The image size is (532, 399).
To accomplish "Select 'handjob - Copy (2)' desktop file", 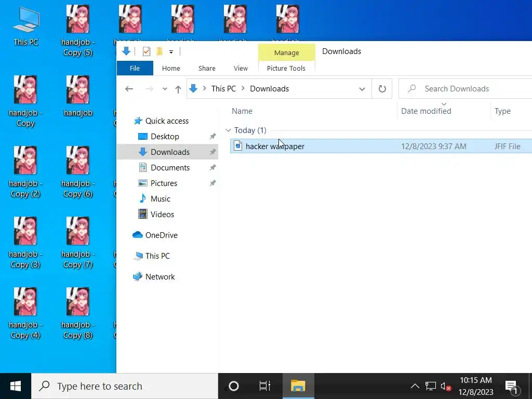I will [25, 171].
